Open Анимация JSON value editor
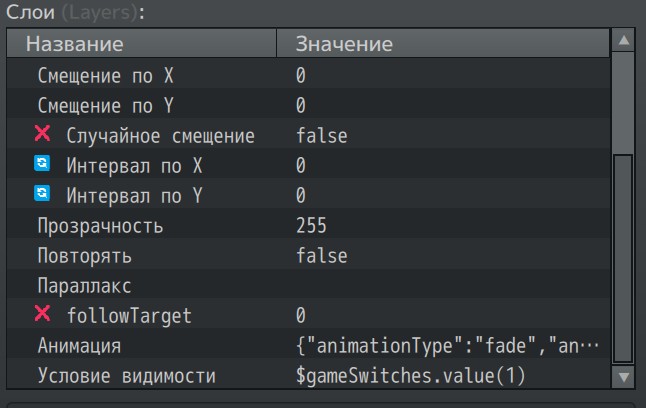 pyautogui.click(x=447, y=345)
